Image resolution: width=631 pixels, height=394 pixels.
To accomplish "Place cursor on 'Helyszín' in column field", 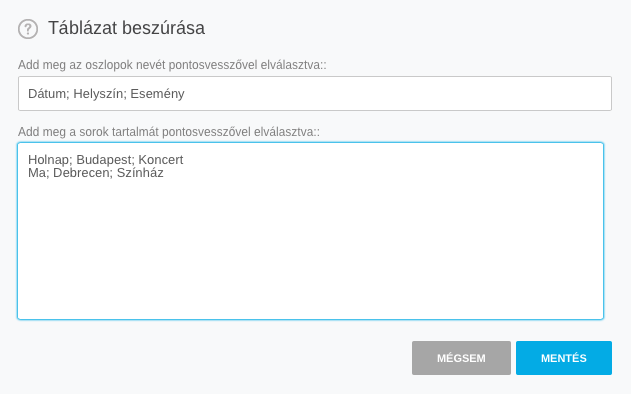I will (98, 94).
